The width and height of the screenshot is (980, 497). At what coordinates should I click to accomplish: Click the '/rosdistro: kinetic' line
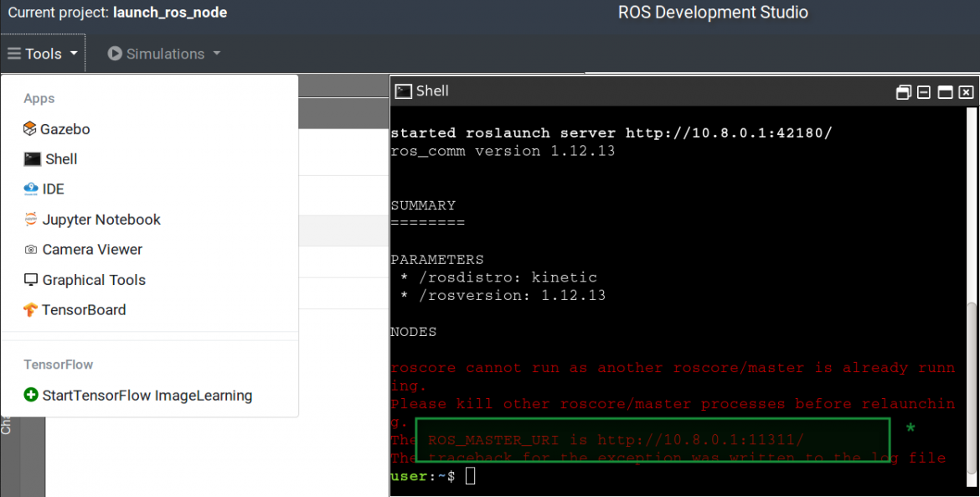coord(498,277)
